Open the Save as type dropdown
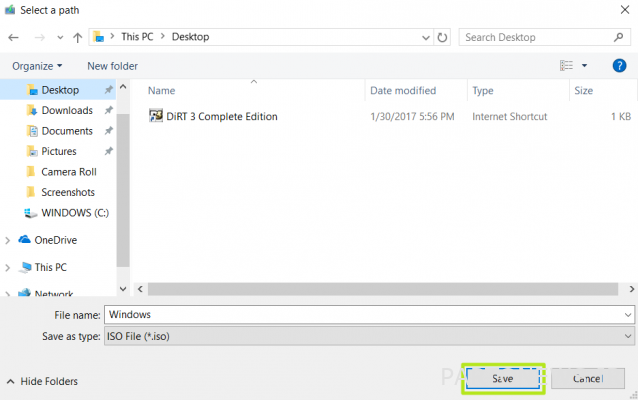Viewport: 638px width, 400px height. point(369,336)
